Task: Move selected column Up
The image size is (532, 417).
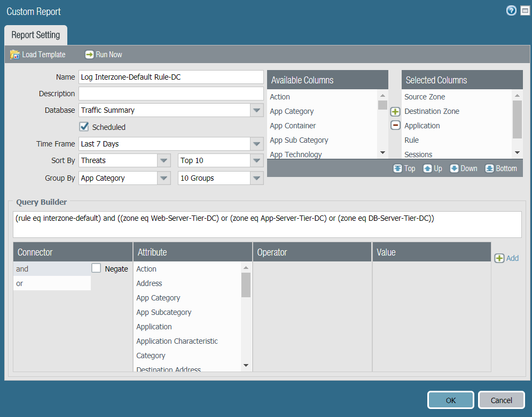Action: pyautogui.click(x=433, y=168)
